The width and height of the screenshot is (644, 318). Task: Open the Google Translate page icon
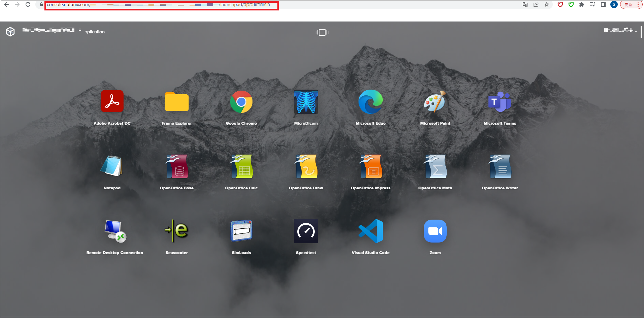click(525, 5)
